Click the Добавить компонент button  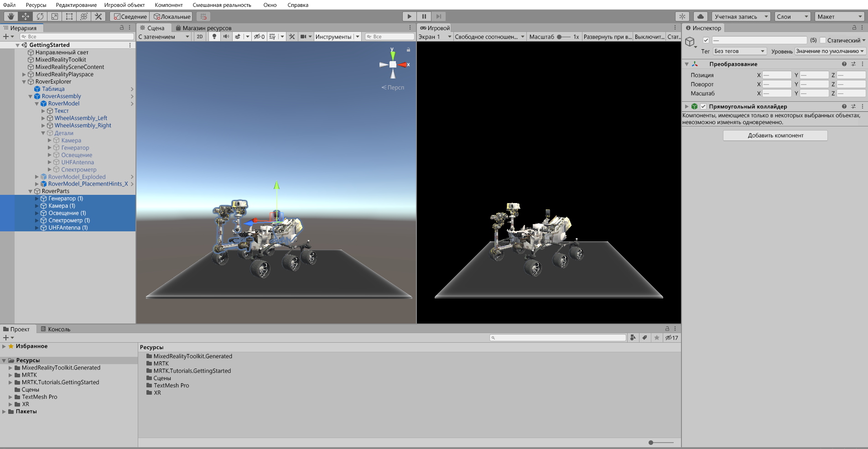tap(775, 136)
